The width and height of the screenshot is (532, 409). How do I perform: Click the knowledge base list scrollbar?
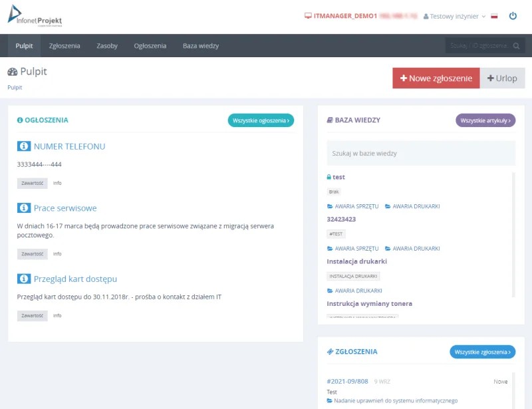[513, 233]
